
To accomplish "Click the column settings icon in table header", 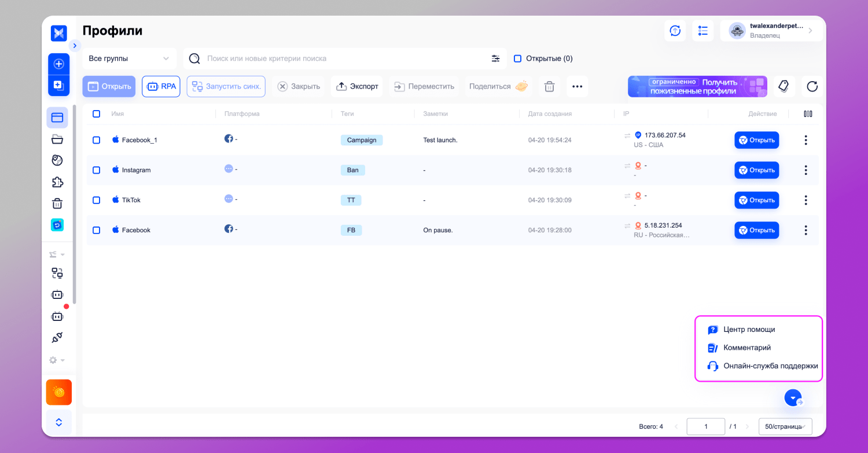I will (808, 114).
